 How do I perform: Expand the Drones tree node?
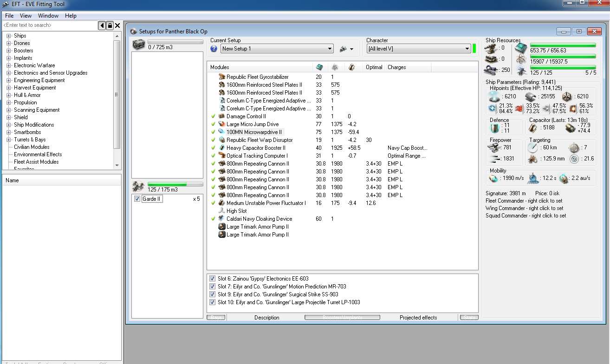(9, 43)
